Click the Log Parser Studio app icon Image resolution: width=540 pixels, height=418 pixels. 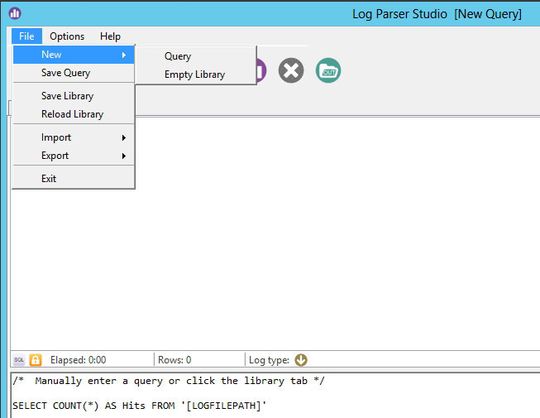(15, 14)
